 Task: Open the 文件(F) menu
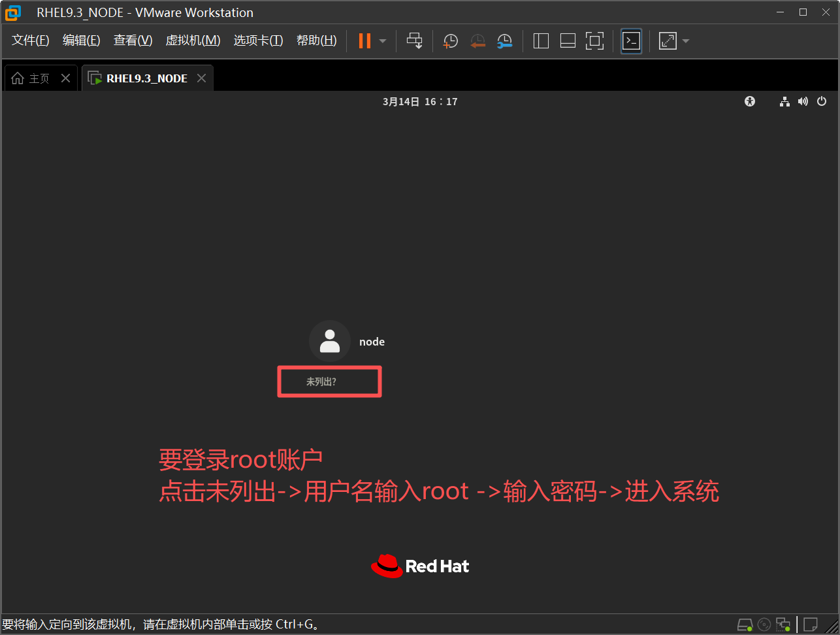coord(31,41)
